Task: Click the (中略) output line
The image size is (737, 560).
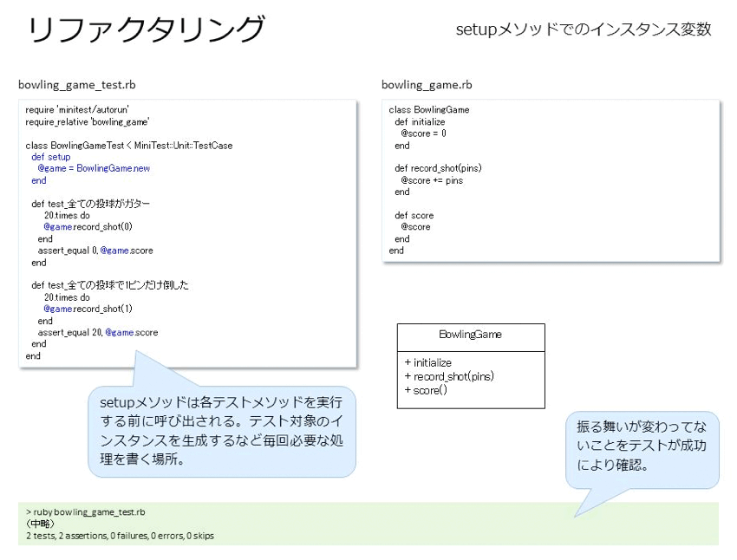Action: 40,524
